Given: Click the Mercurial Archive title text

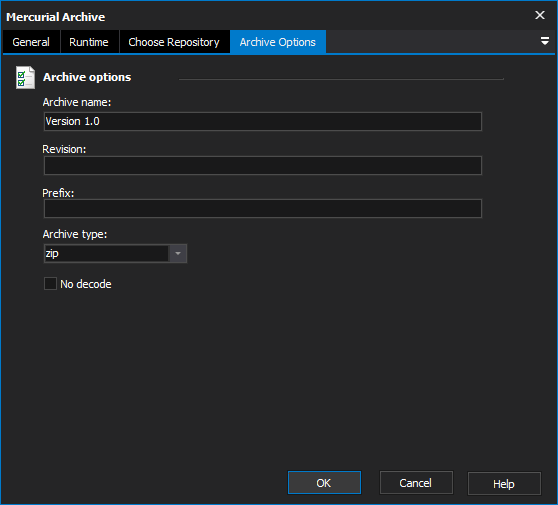Looking at the screenshot, I should point(56,17).
